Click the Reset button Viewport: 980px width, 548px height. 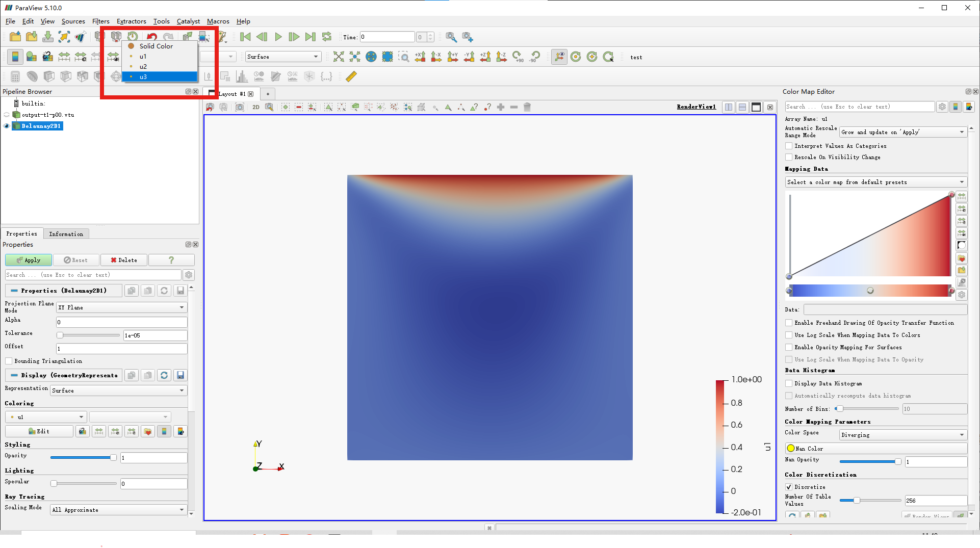coord(75,260)
